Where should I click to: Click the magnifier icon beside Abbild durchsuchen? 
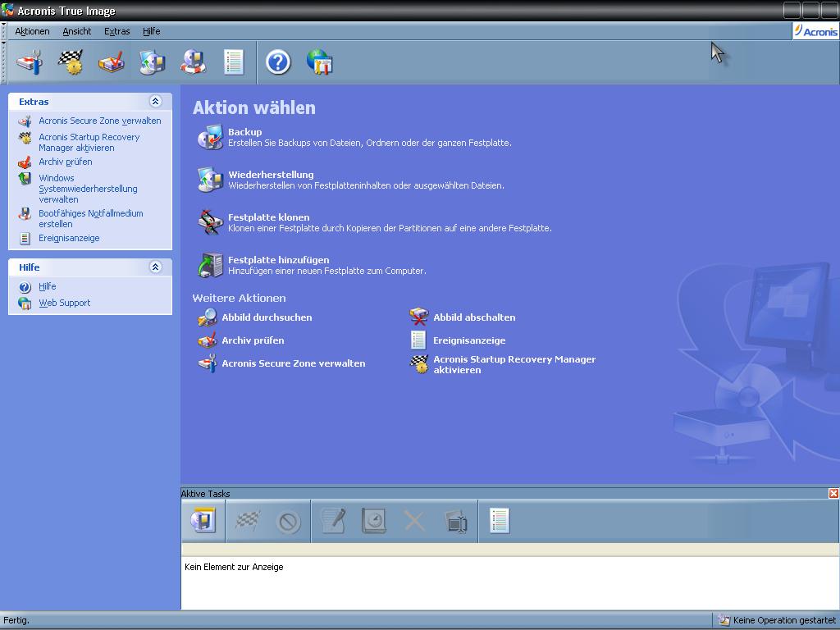coord(208,317)
